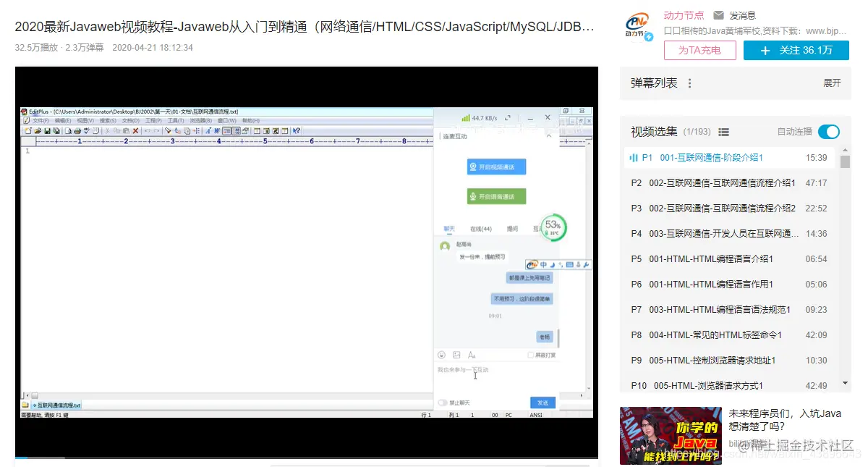Image resolution: width=868 pixels, height=467 pixels.
Task: Click the 发消息 link
Action: [742, 15]
